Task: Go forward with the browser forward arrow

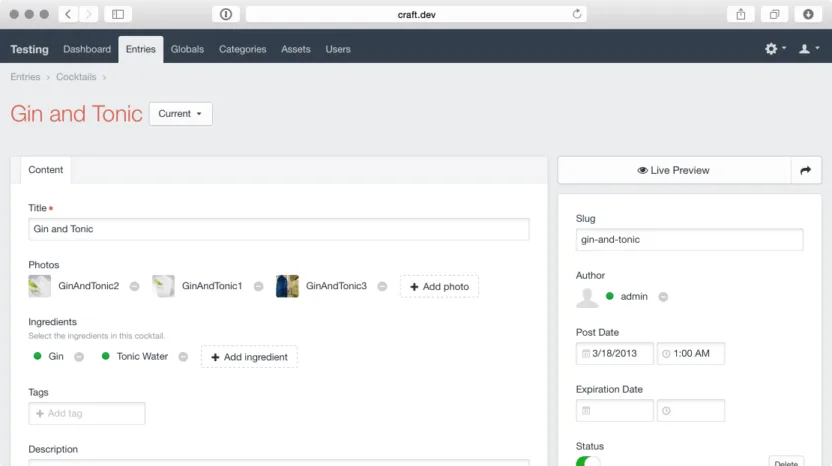Action: 89,14
